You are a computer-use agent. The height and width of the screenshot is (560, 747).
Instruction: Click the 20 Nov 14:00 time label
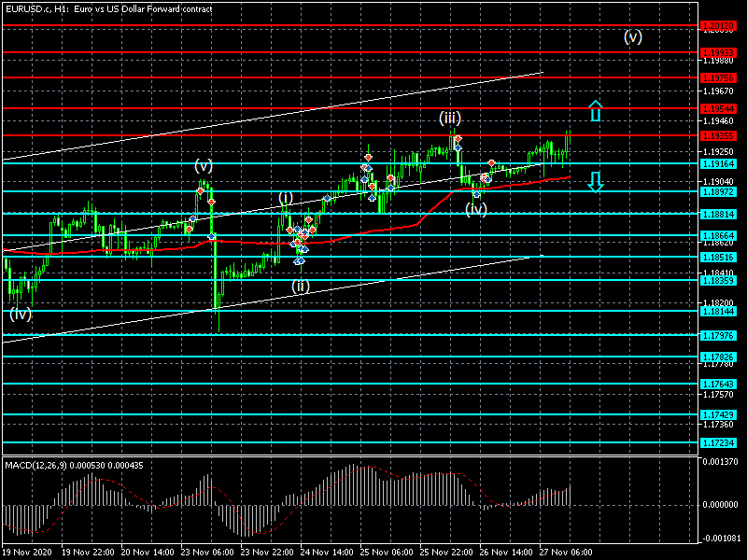(148, 553)
